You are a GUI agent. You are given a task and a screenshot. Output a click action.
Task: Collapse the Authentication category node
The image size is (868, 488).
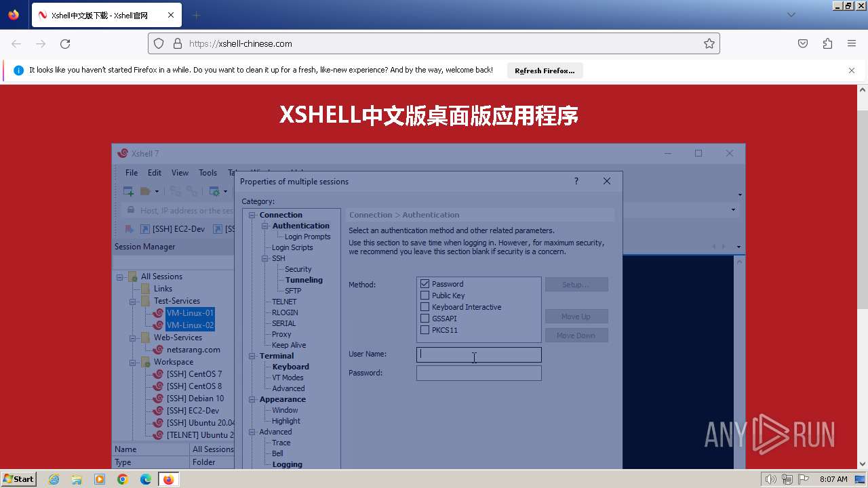[x=265, y=226]
